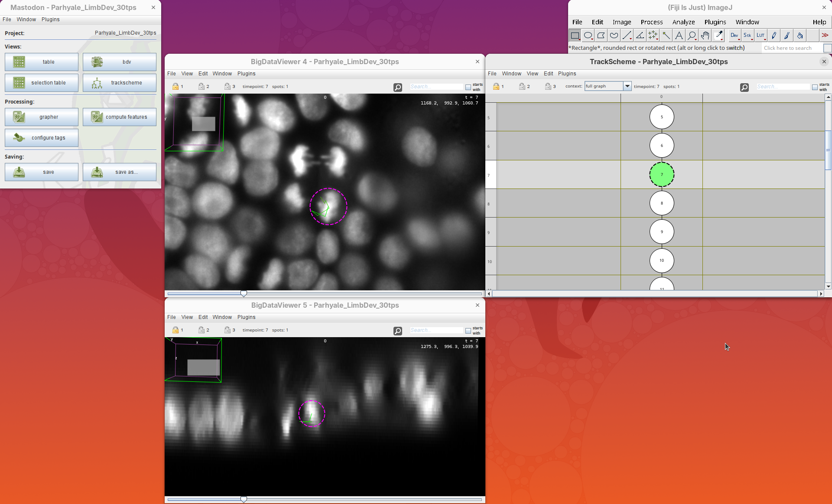Select spot node 9 in TrackScheme

pyautogui.click(x=661, y=232)
